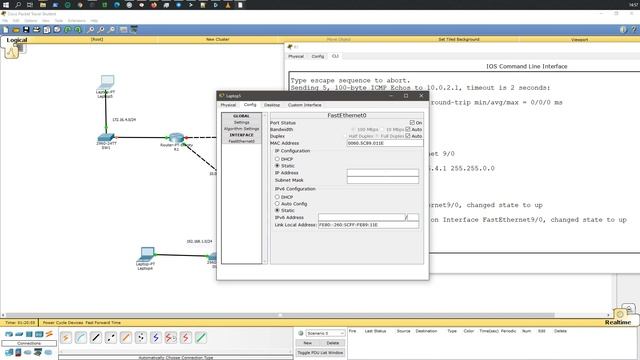This screenshot has width=640, height=360.
Task: Click the New file toolbar icon
Action: click(x=5, y=29)
